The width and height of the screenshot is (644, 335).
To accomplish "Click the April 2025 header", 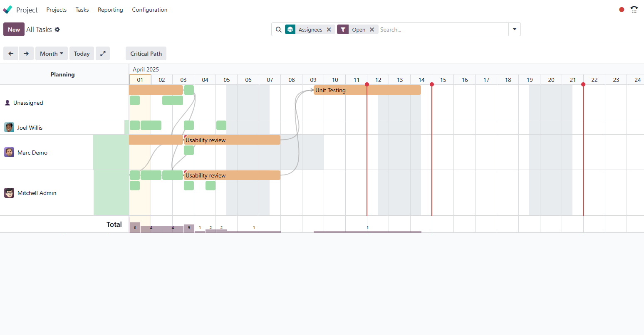I will coord(146,69).
